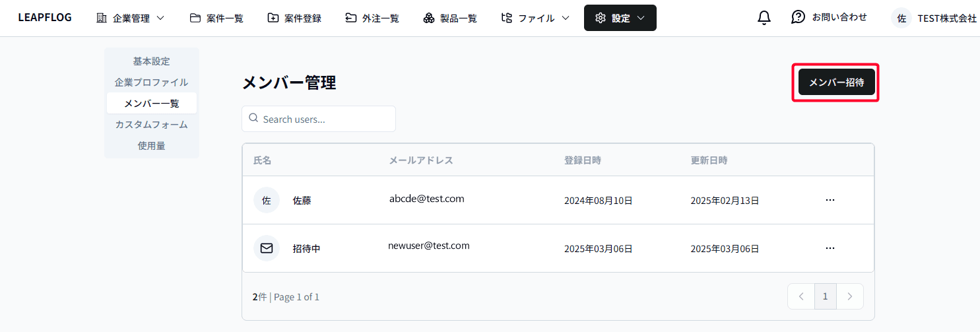The image size is (980, 332).
Task: Open more options for newuser@test.com row
Action: 830,248
